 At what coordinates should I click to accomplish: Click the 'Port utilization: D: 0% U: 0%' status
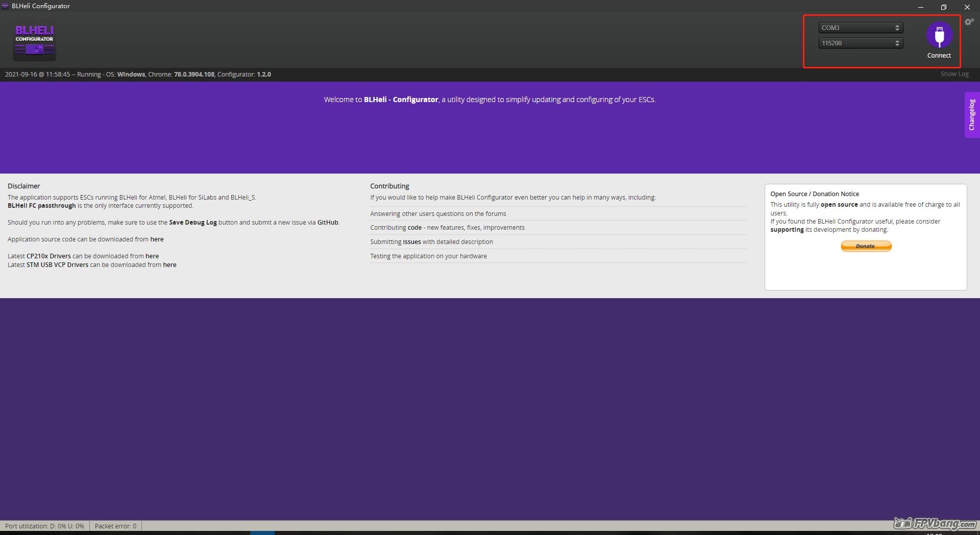tap(44, 526)
